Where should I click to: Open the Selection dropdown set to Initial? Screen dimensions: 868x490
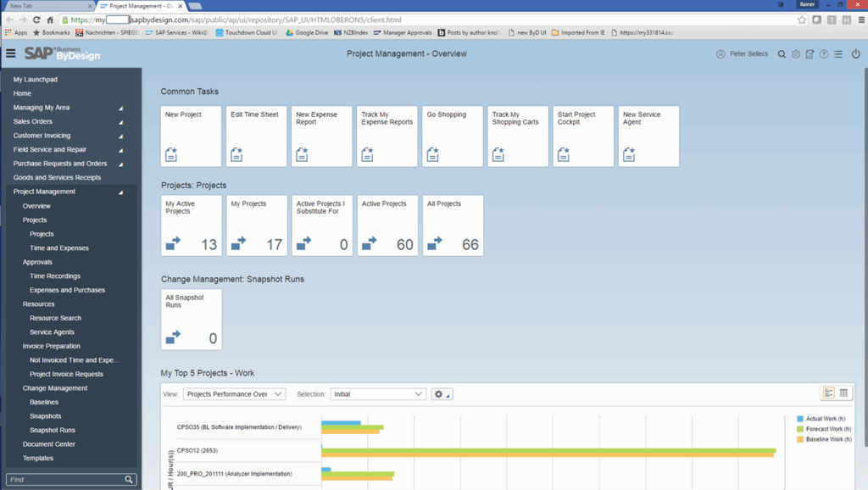(x=377, y=393)
